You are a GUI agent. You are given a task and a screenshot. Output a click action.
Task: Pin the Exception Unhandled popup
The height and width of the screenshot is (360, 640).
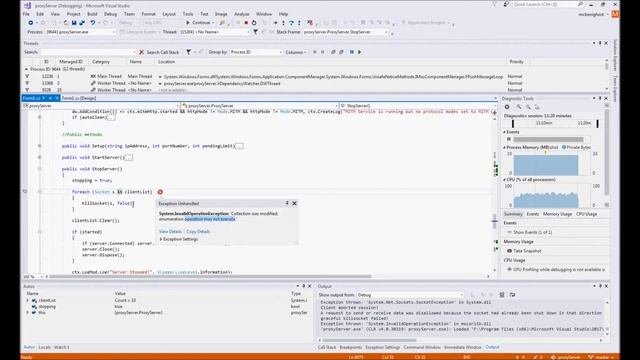pyautogui.click(x=287, y=203)
